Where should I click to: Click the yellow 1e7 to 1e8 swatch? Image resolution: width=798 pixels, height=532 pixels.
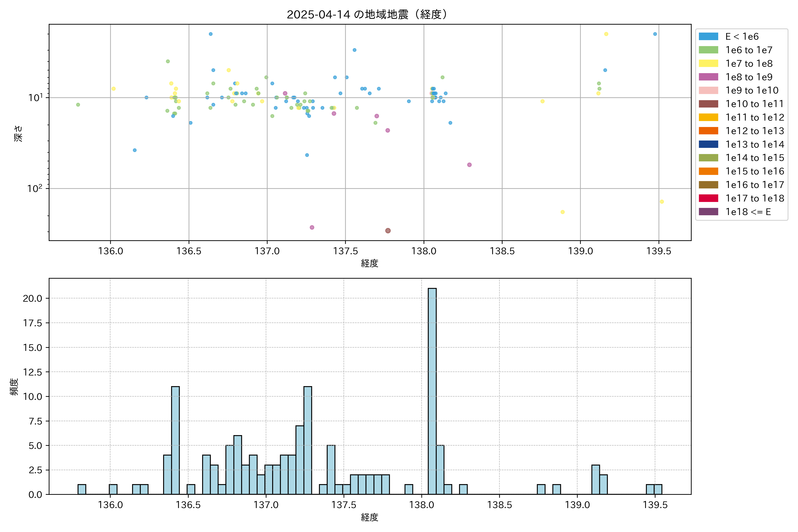tap(708, 63)
